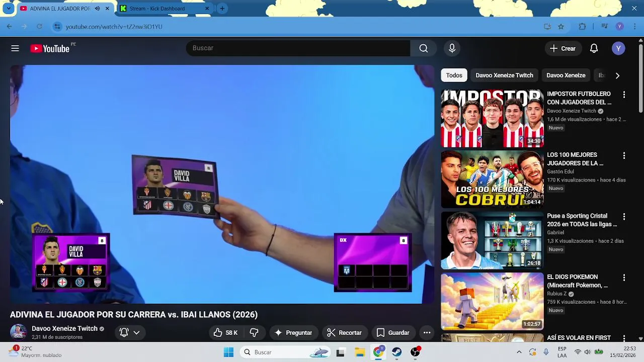Click the taskbar microphone tray icon

click(546, 352)
